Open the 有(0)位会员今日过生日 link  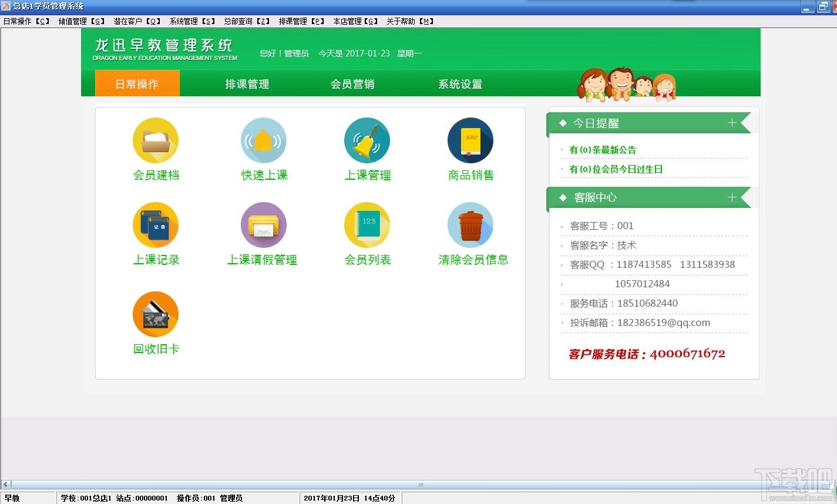click(x=616, y=169)
